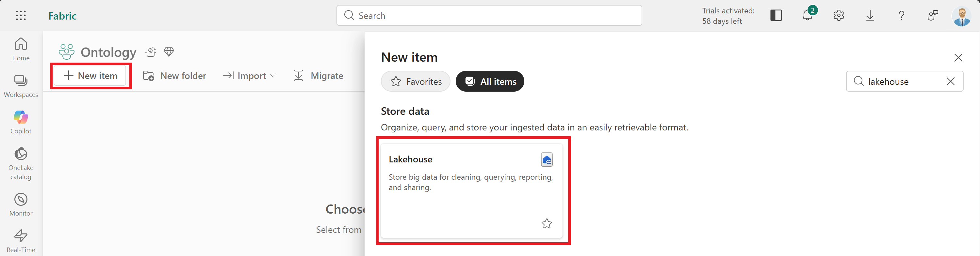
Task: Go to Home in the sidebar
Action: pyautogui.click(x=21, y=49)
